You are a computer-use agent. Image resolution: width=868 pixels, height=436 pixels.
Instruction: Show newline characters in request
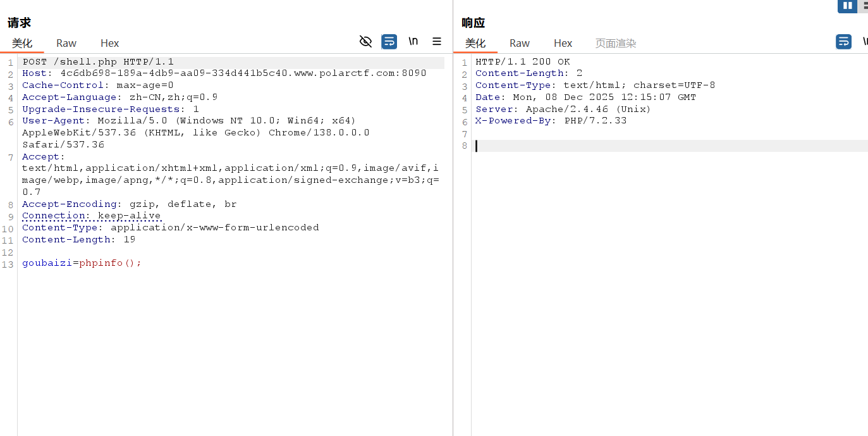click(x=413, y=41)
